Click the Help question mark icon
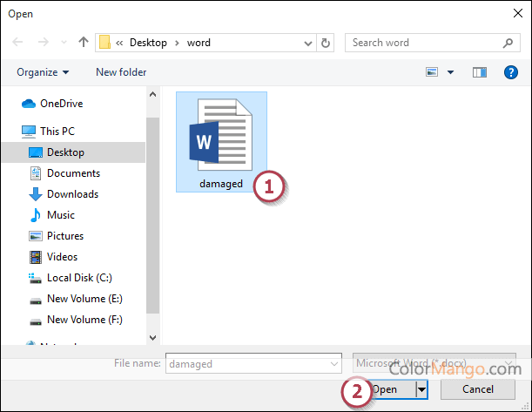The image size is (532, 412). pyautogui.click(x=511, y=72)
